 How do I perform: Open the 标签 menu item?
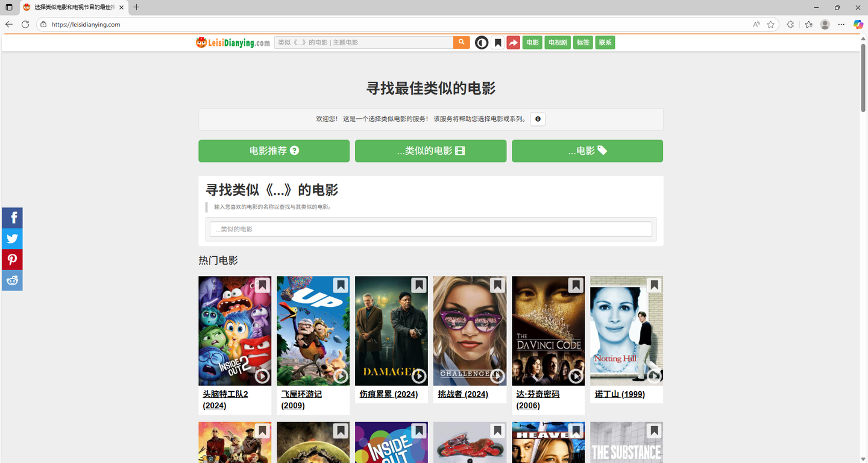coord(583,43)
